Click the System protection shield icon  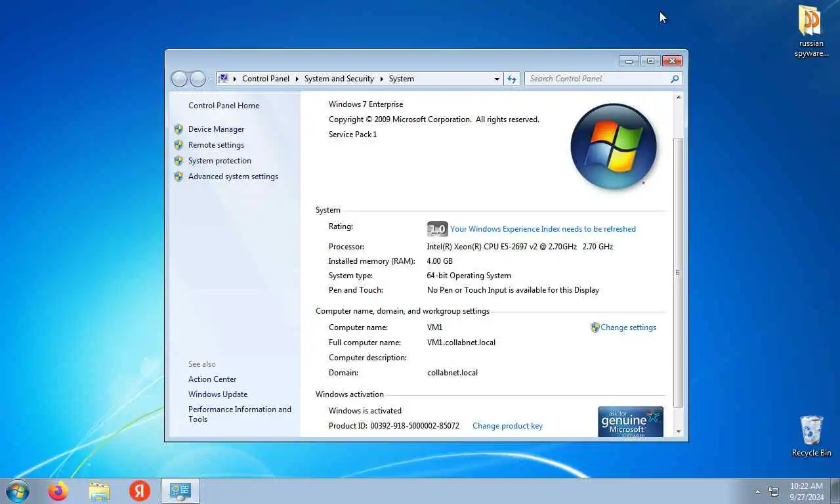[x=178, y=161]
